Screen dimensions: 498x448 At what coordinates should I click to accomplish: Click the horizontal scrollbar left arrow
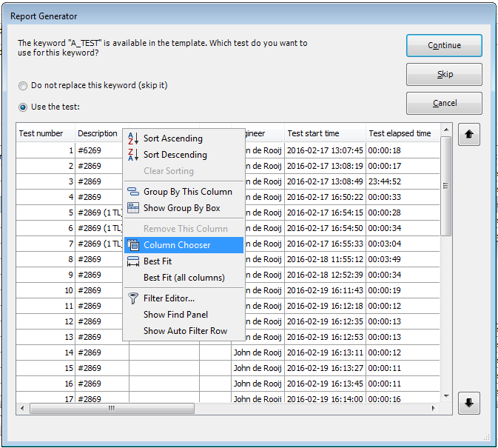point(22,408)
